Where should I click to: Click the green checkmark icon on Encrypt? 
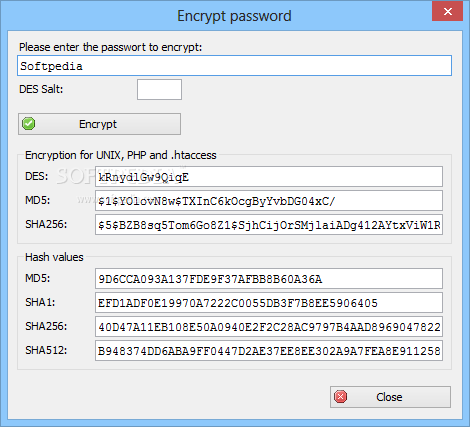point(29,124)
